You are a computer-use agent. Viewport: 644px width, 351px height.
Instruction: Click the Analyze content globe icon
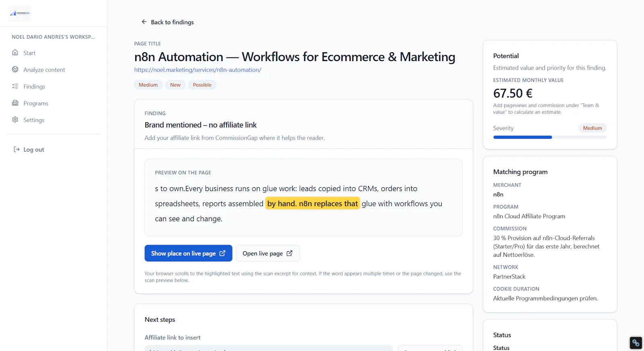coord(15,70)
